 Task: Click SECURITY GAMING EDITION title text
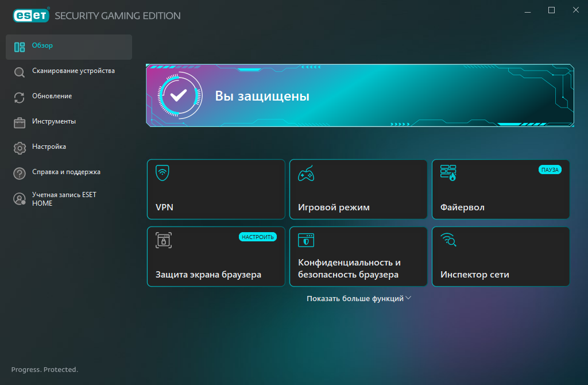point(117,16)
